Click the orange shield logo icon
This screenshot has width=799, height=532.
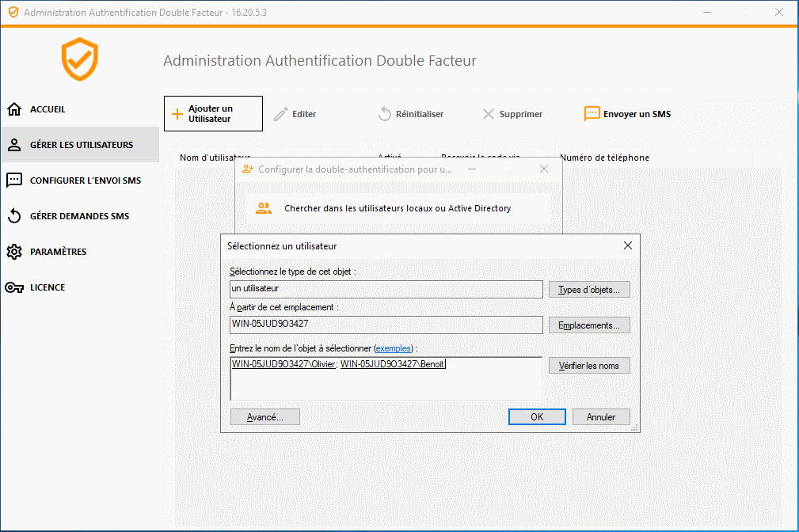(80, 60)
